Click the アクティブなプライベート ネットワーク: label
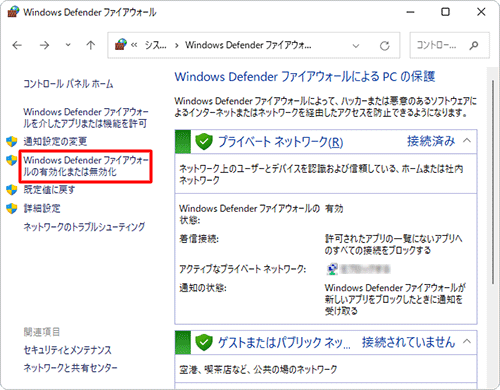The height and width of the screenshot is (390, 500). 243,269
